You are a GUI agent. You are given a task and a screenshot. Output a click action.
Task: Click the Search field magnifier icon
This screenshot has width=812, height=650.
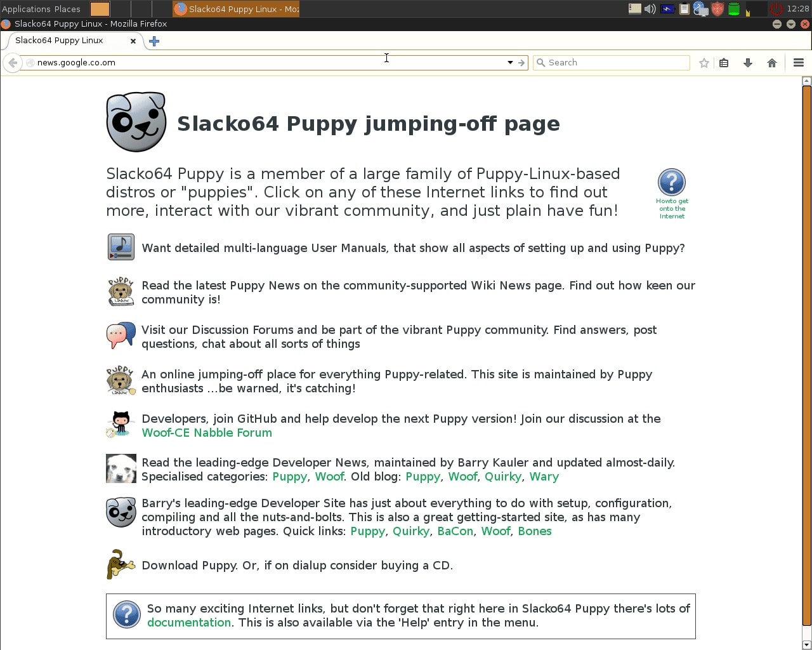(540, 62)
